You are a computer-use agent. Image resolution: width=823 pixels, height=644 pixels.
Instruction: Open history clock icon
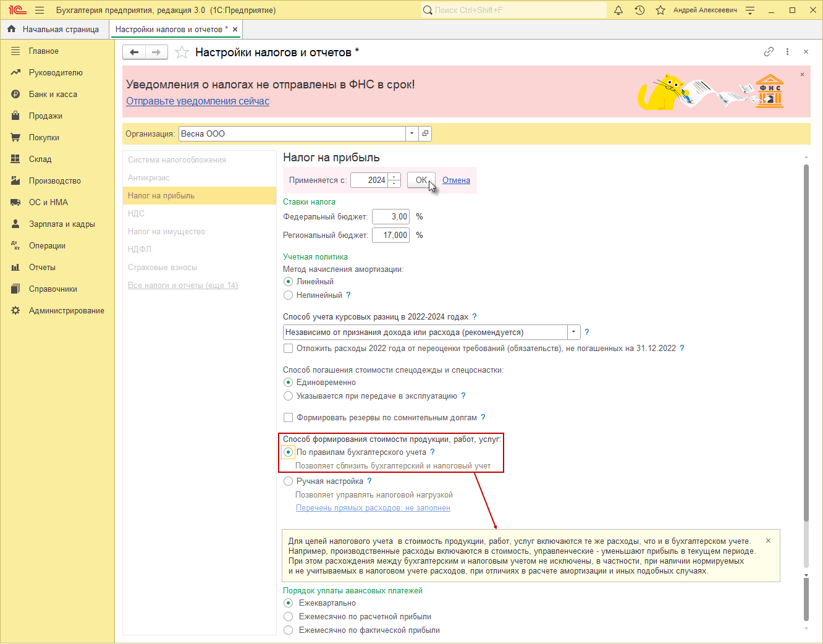(639, 10)
